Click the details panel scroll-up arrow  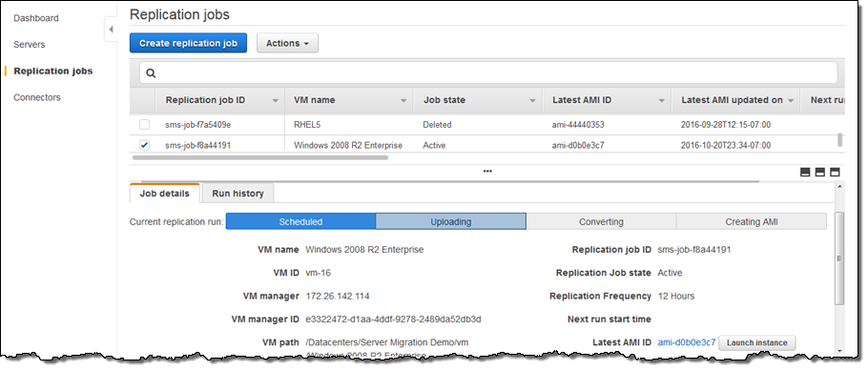point(839,188)
